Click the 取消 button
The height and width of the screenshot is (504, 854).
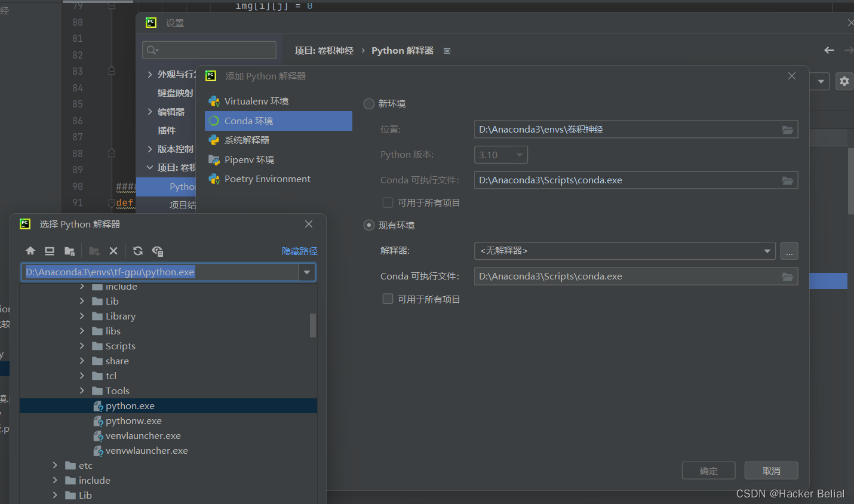click(771, 471)
